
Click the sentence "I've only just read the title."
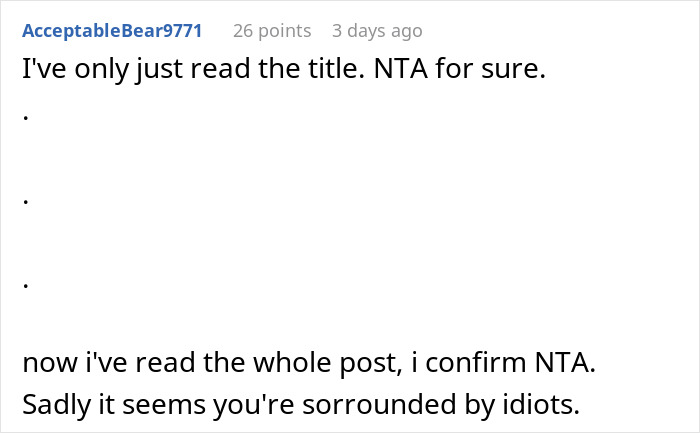click(x=193, y=69)
